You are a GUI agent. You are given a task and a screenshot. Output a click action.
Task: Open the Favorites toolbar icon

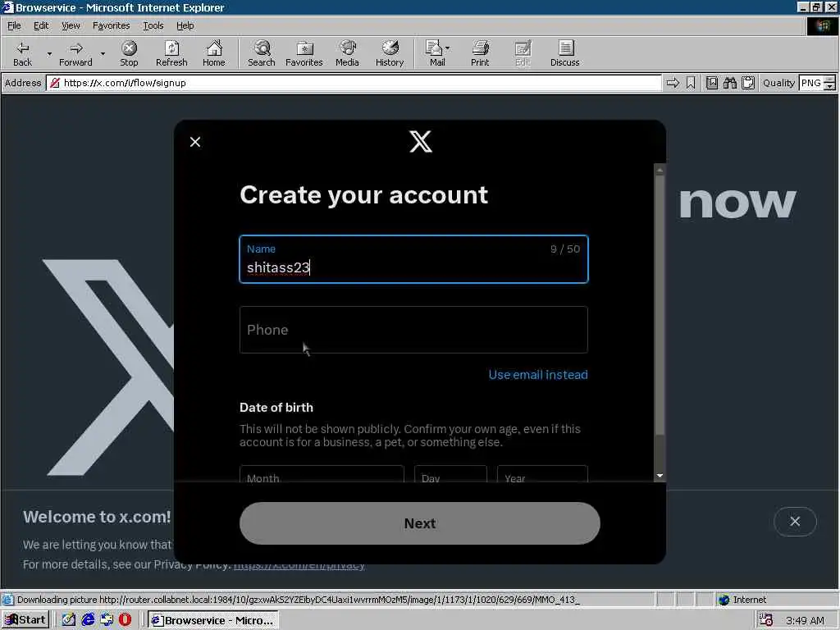point(304,53)
